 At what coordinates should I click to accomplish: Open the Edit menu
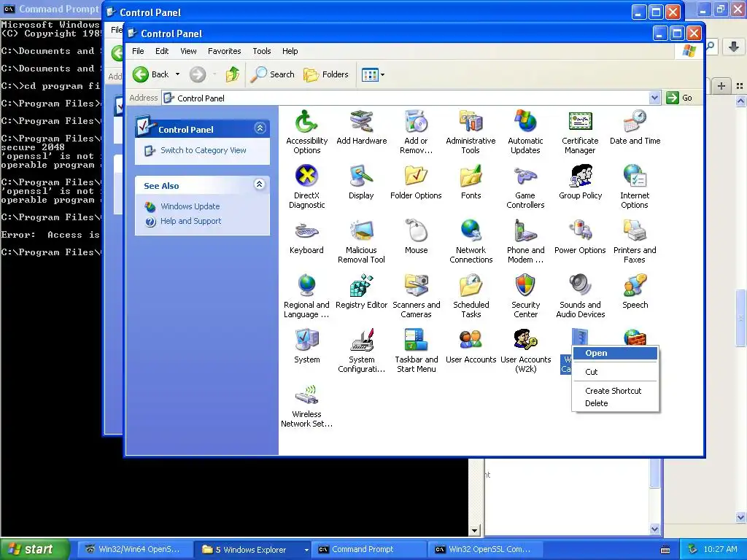coord(162,51)
